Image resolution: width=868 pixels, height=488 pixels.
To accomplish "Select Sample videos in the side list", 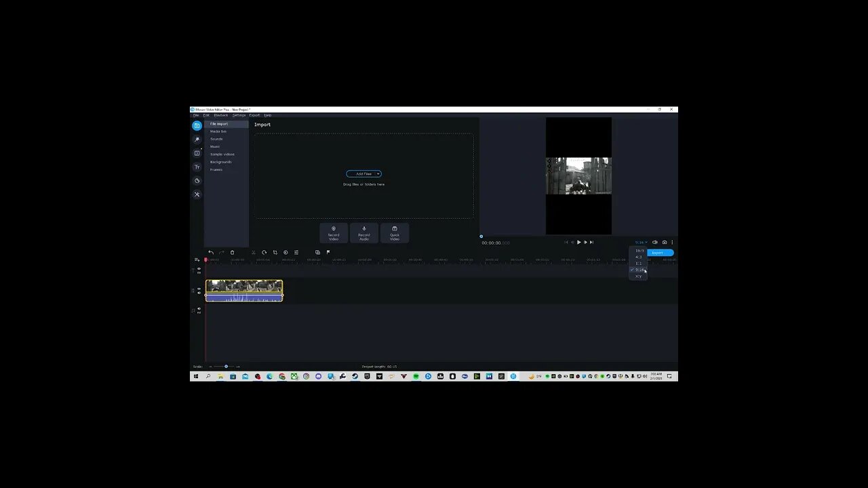I will tap(226, 155).
